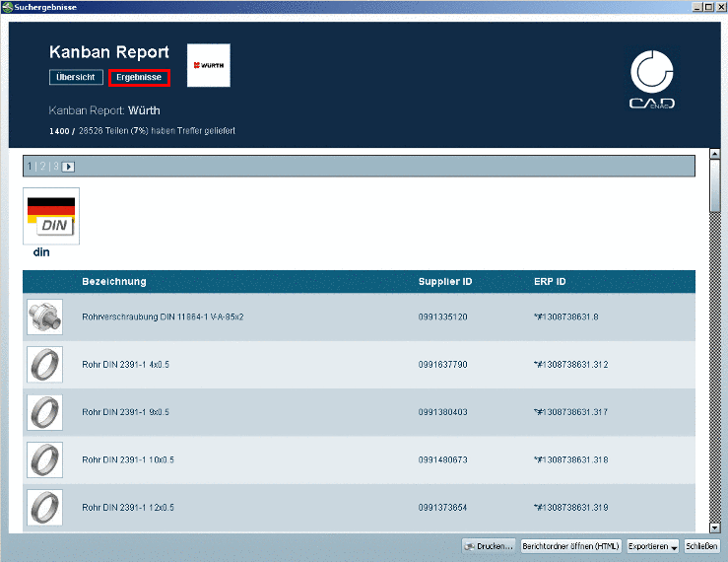The image size is (728, 562).
Task: Maximize the Suchergebnisse window
Action: click(708, 7)
